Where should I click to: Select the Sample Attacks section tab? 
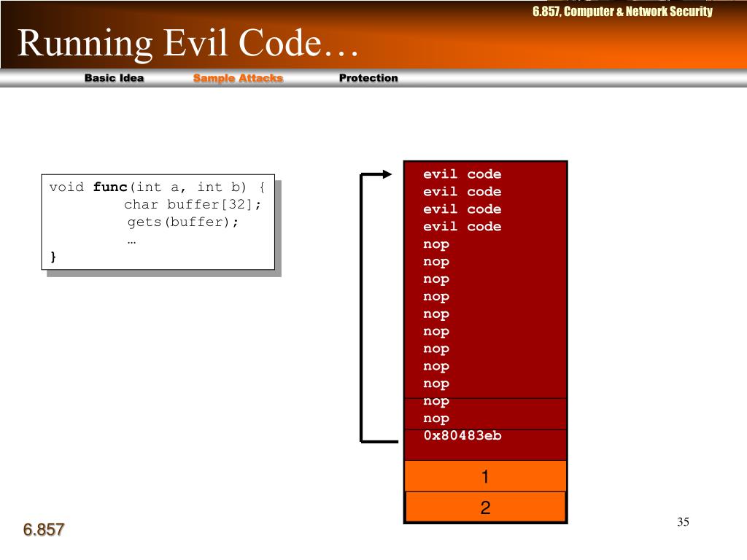238,78
